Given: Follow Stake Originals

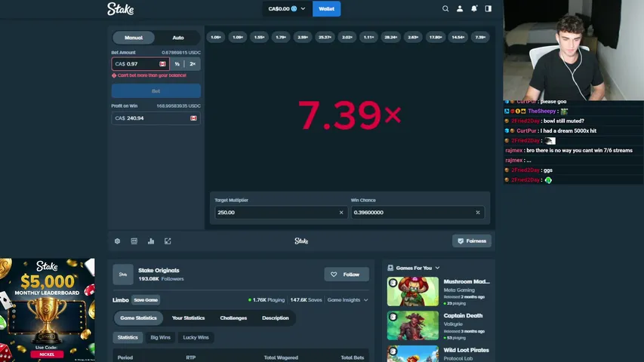Looking at the screenshot, I should (347, 275).
